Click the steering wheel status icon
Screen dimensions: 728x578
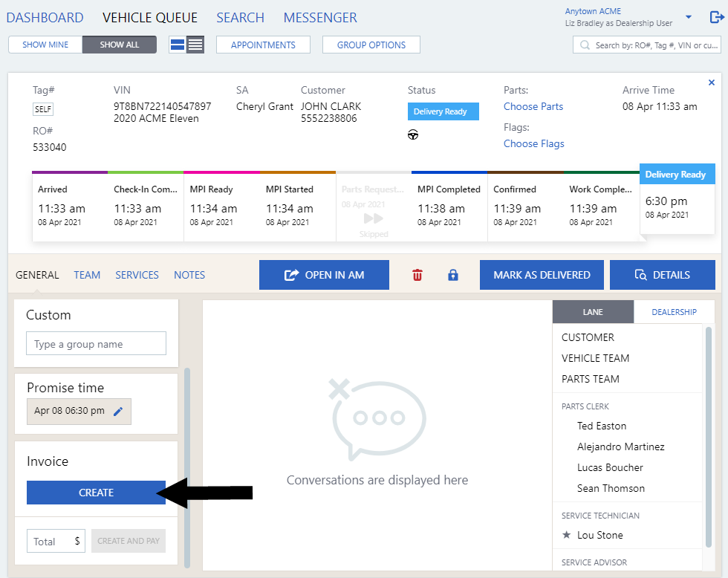(413, 134)
